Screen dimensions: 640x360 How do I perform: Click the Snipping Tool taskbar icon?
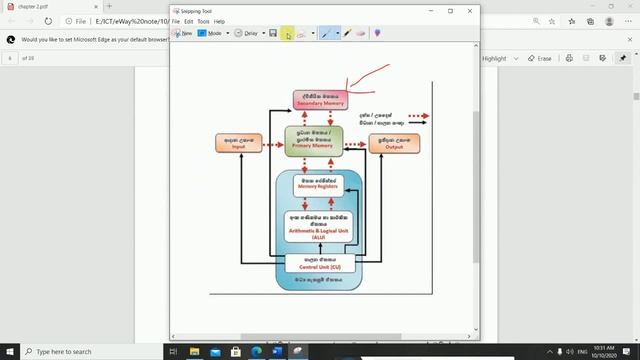click(298, 351)
